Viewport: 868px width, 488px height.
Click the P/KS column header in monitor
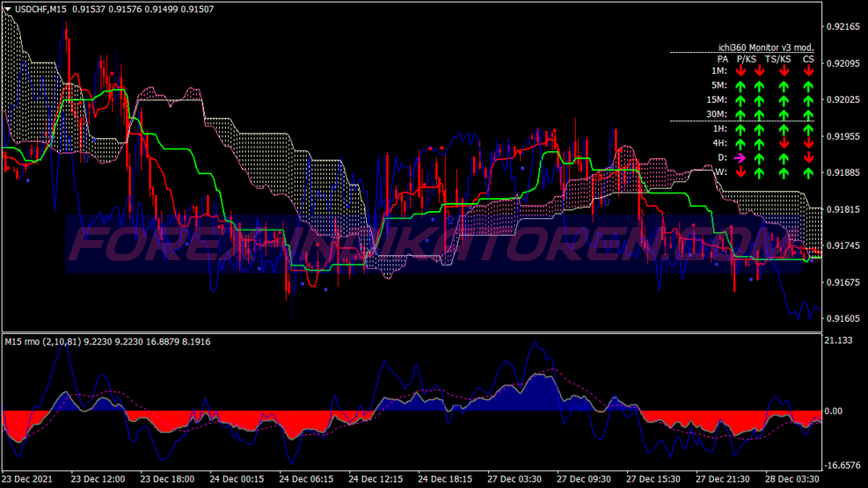pyautogui.click(x=747, y=59)
